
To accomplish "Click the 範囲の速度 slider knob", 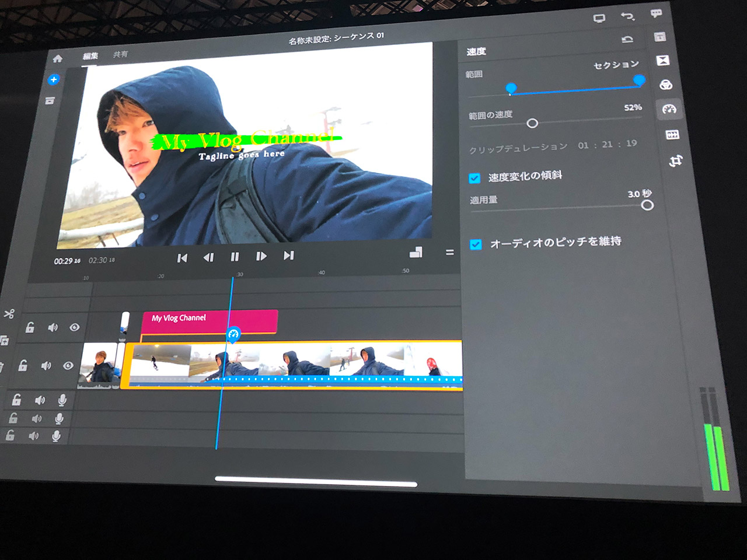I will 532,123.
